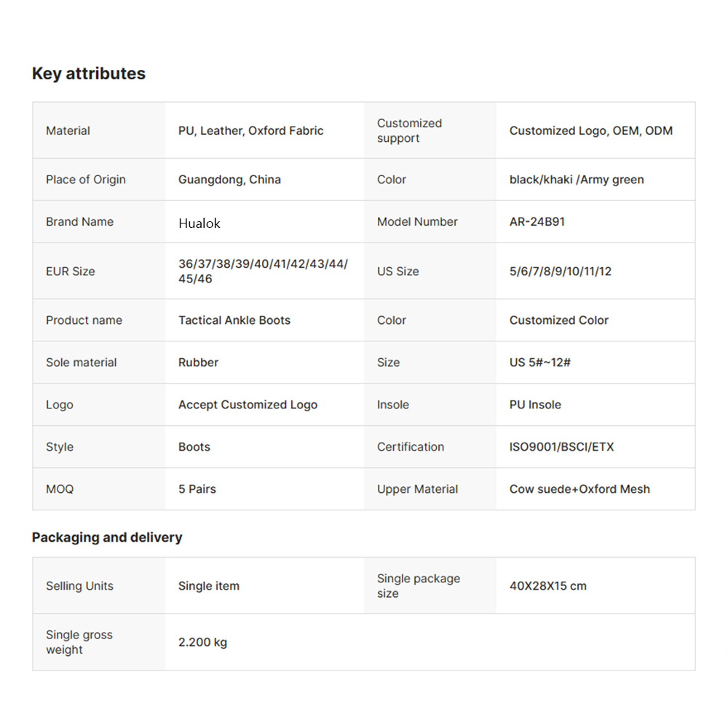The height and width of the screenshot is (728, 728).
Task: Select the model number AR-24B91
Action: [537, 222]
